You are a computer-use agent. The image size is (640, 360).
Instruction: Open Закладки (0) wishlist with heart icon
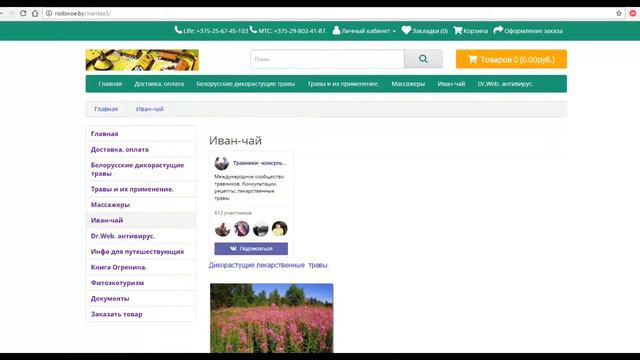424,31
